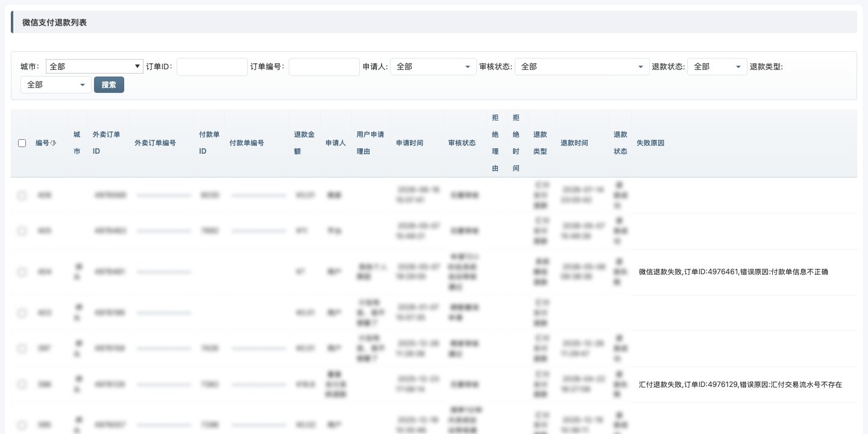Viewport: 868px width, 434px height.
Task: Open the 退款类型 dropdown beside 搜索
Action: (x=56, y=84)
